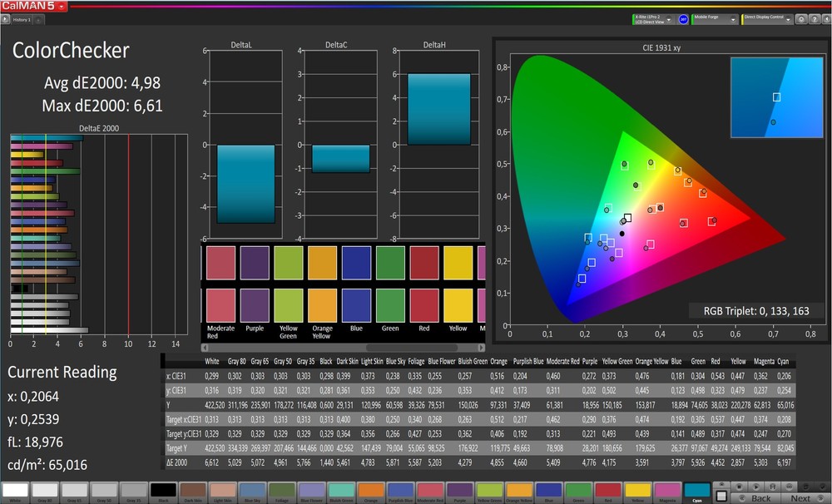Click the help question mark icon
This screenshot has width=832, height=504.
812,18
